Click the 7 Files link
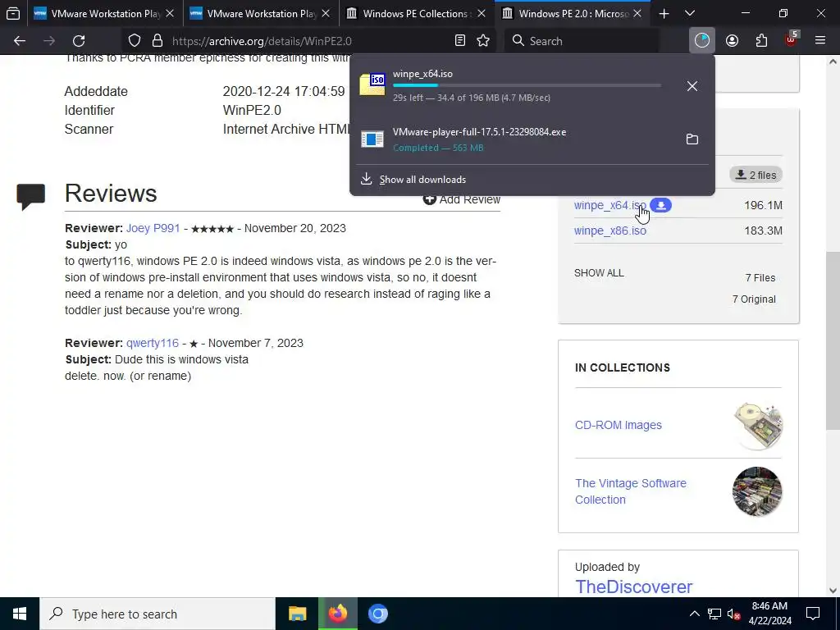This screenshot has width=840, height=630. (760, 277)
